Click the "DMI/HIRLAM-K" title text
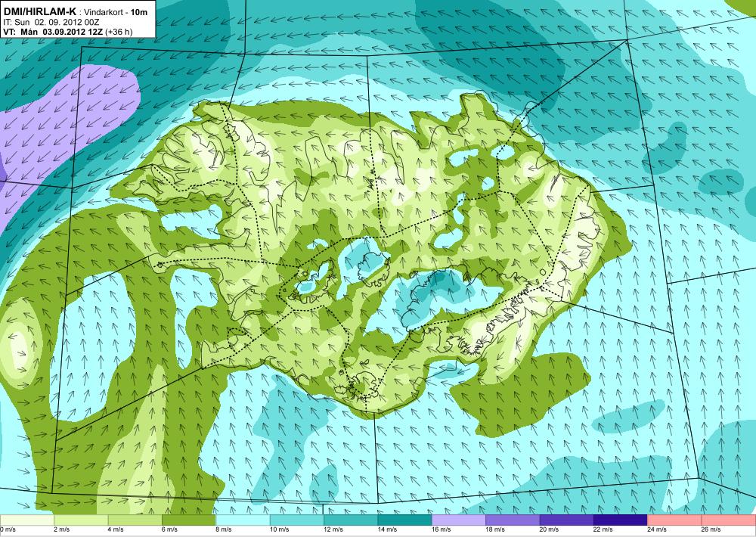The height and width of the screenshot is (537, 756). [x=39, y=11]
